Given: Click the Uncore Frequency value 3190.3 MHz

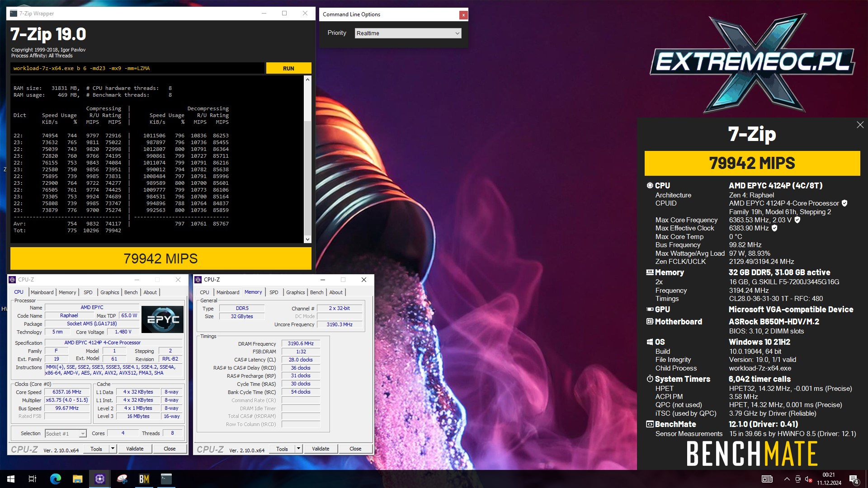Looking at the screenshot, I should (x=340, y=324).
